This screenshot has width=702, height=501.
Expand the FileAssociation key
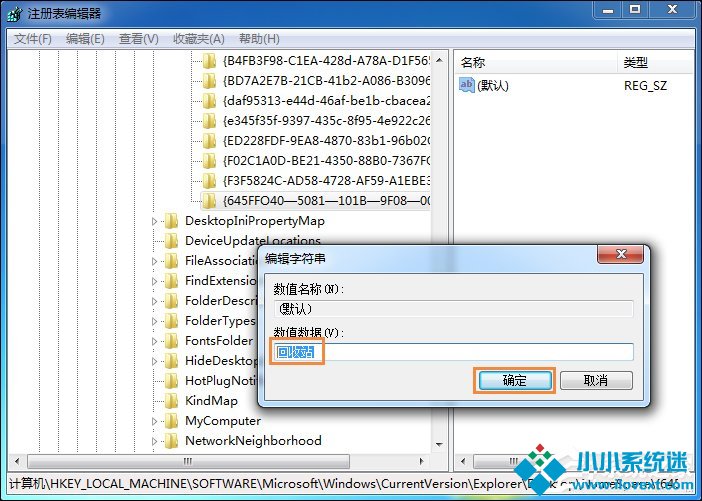click(154, 261)
